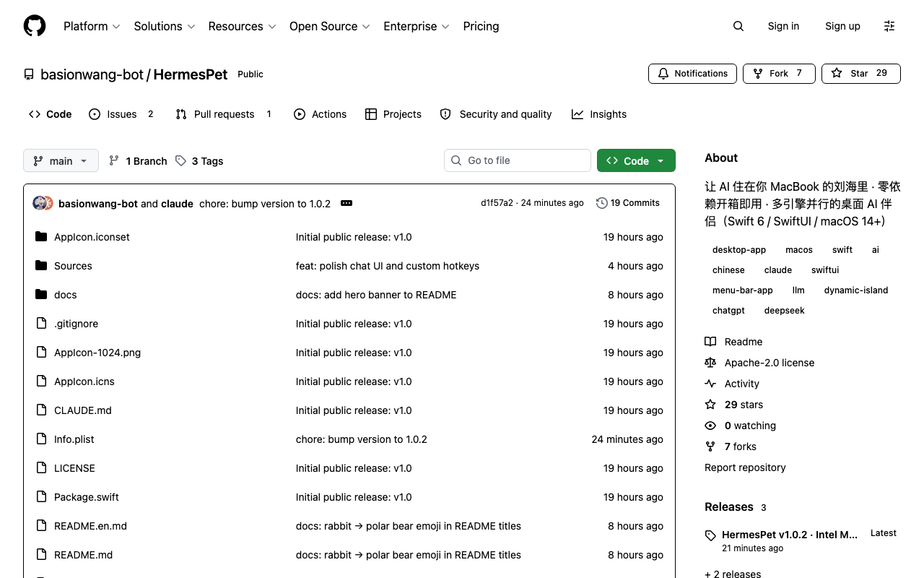Click the license scale icon in About
The image size is (924, 578).
pyautogui.click(x=710, y=363)
